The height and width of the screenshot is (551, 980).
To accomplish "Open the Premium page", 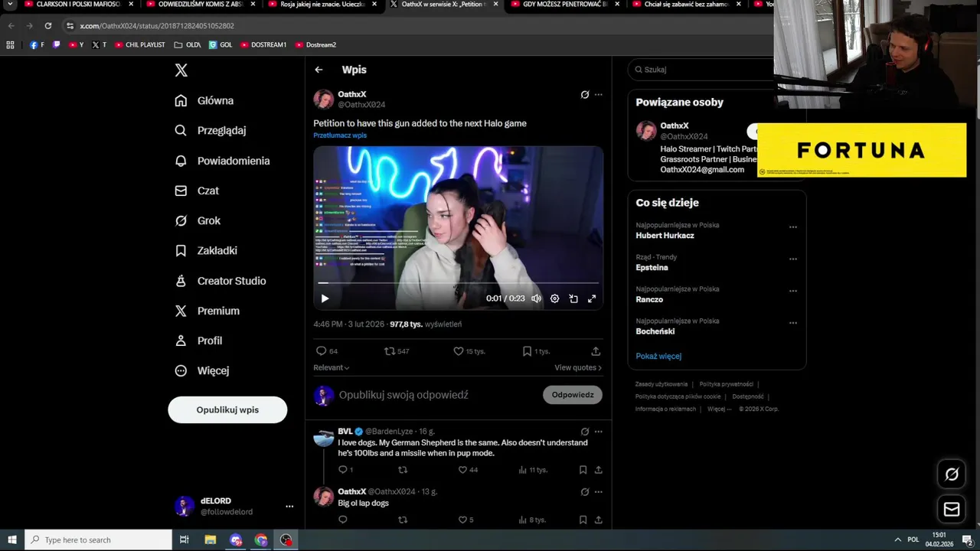I will pos(207,311).
